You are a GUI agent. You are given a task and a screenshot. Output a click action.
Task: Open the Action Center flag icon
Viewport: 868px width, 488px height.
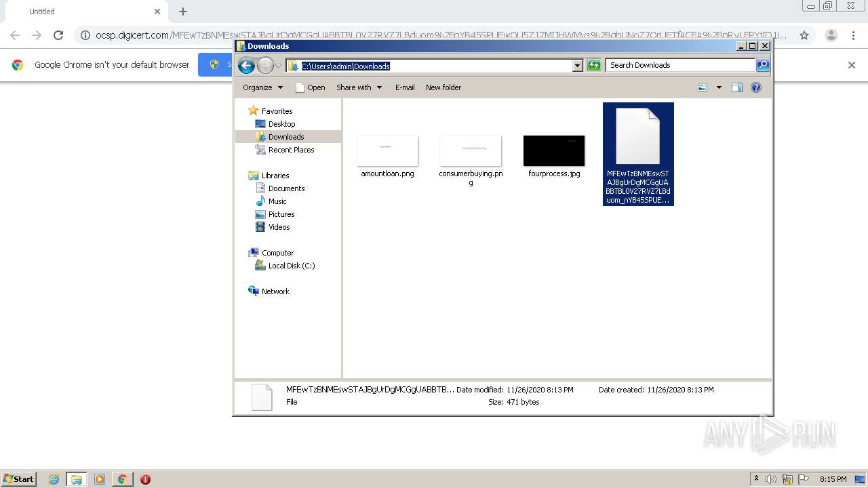point(804,479)
